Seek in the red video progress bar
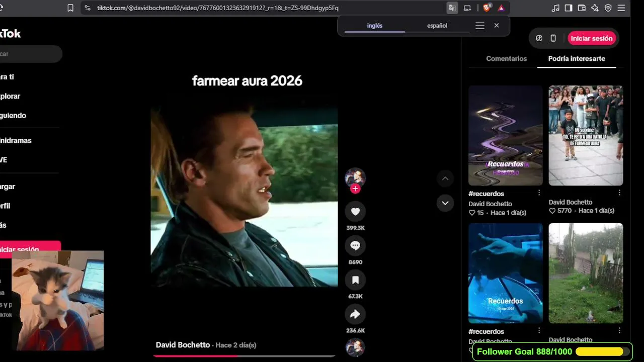Screen dimensions: 644x362 tap(245, 356)
